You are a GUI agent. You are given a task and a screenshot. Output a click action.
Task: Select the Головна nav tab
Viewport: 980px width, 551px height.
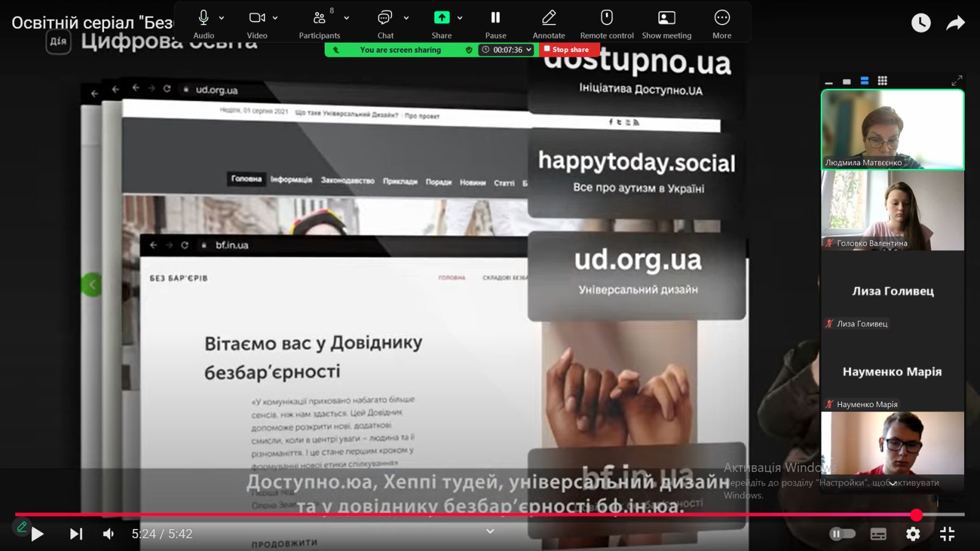point(246,179)
